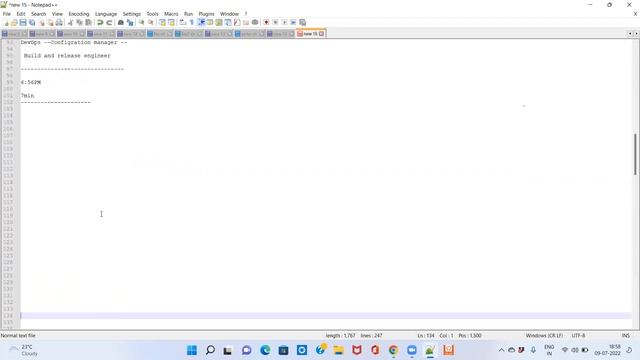Image resolution: width=640 pixels, height=360 pixels.
Task: Click the Redo toolbar icon
Action: pos(109,22)
